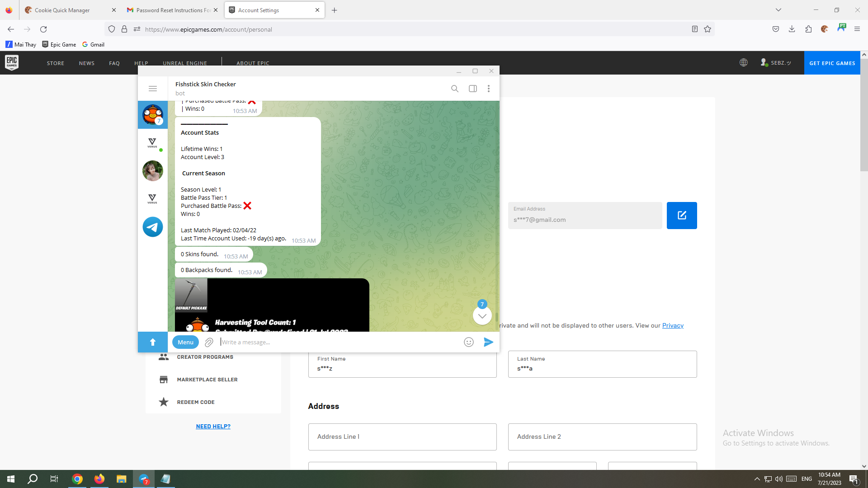Open NEWS menu item

point(87,63)
